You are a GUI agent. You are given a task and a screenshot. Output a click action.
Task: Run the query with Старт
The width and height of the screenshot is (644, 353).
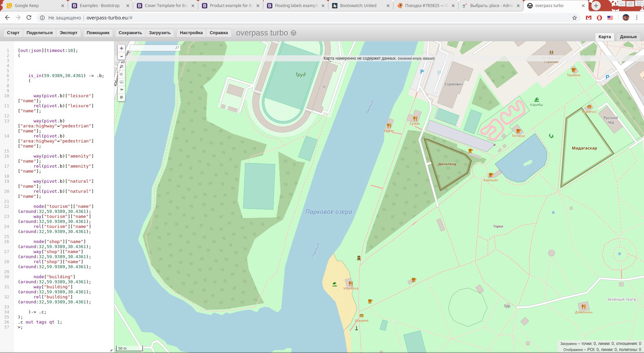pos(13,33)
